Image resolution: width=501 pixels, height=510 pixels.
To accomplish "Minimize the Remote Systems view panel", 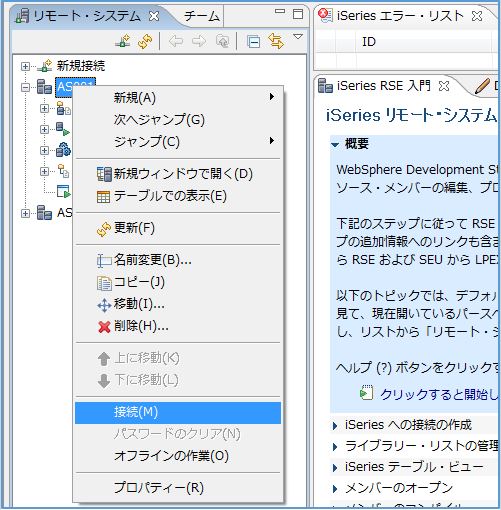I will pos(280,12).
